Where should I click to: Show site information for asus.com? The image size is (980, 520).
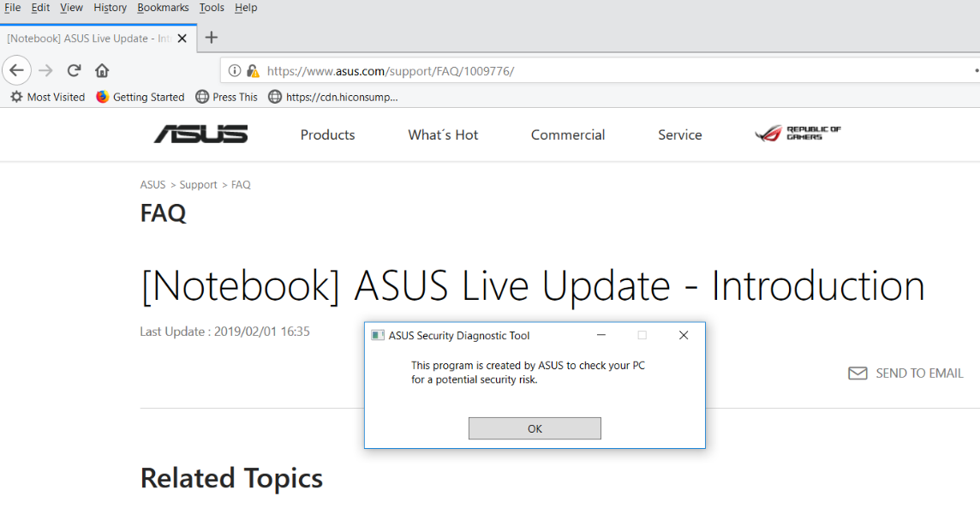pos(235,71)
